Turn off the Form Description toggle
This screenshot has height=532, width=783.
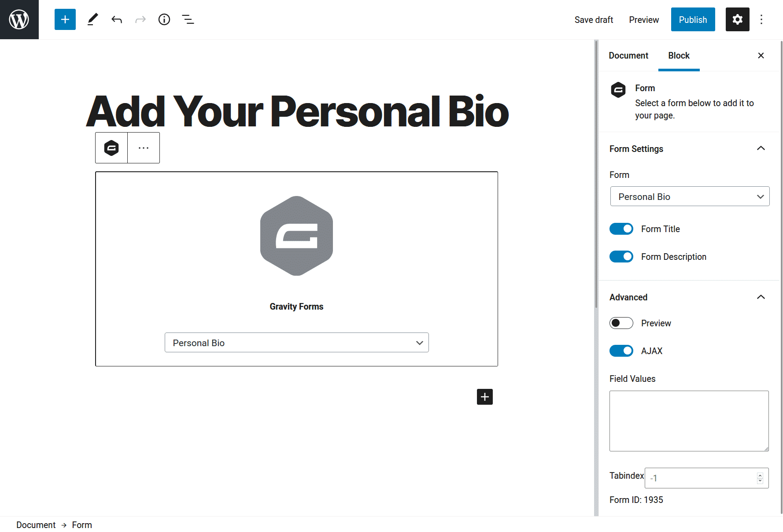621,257
